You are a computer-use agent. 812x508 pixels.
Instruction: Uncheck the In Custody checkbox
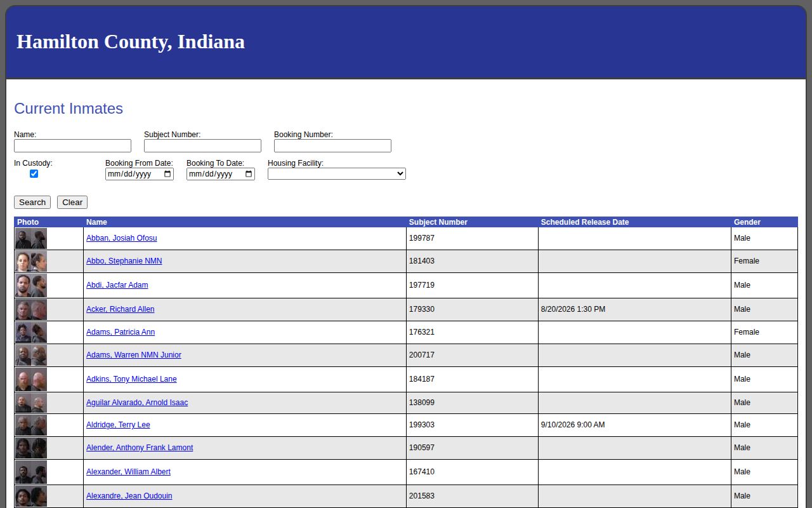pos(34,174)
